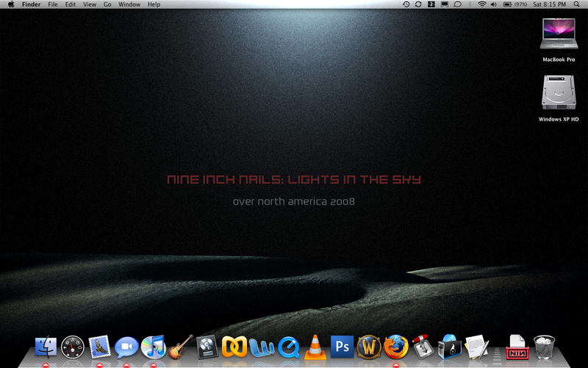Open the Trash in the Dock
The height and width of the screenshot is (368, 588).
click(x=544, y=347)
